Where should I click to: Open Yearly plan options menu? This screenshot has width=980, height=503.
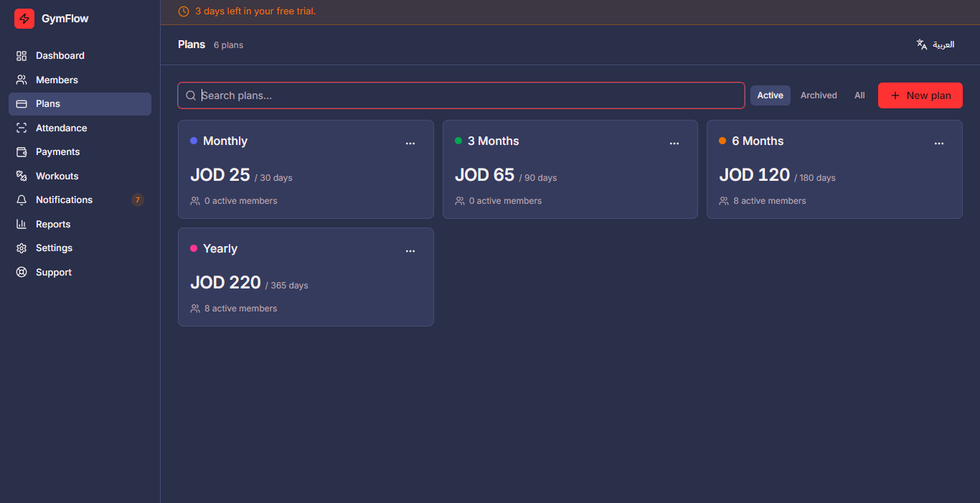(x=410, y=251)
